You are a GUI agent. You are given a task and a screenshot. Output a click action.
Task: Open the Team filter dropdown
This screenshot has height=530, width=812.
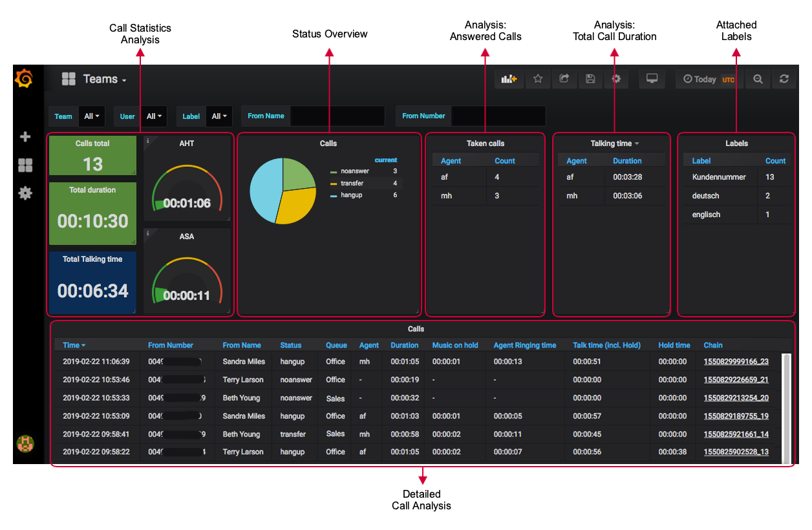(91, 116)
